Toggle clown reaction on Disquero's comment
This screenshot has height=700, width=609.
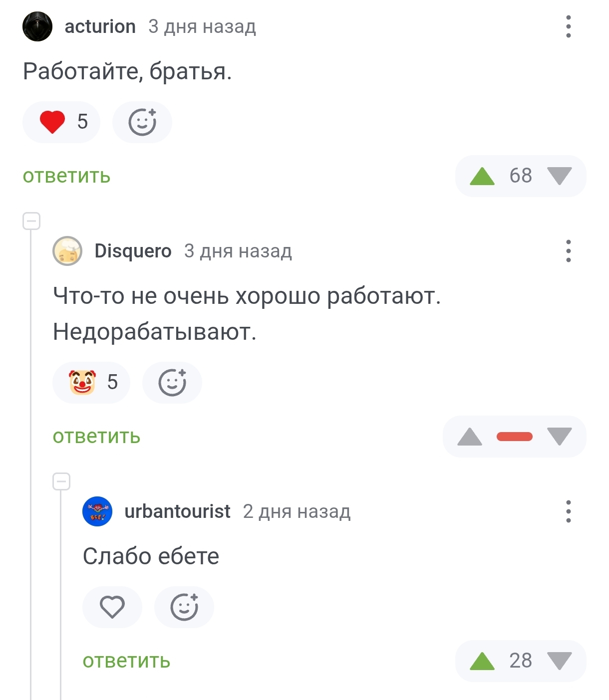point(91,383)
